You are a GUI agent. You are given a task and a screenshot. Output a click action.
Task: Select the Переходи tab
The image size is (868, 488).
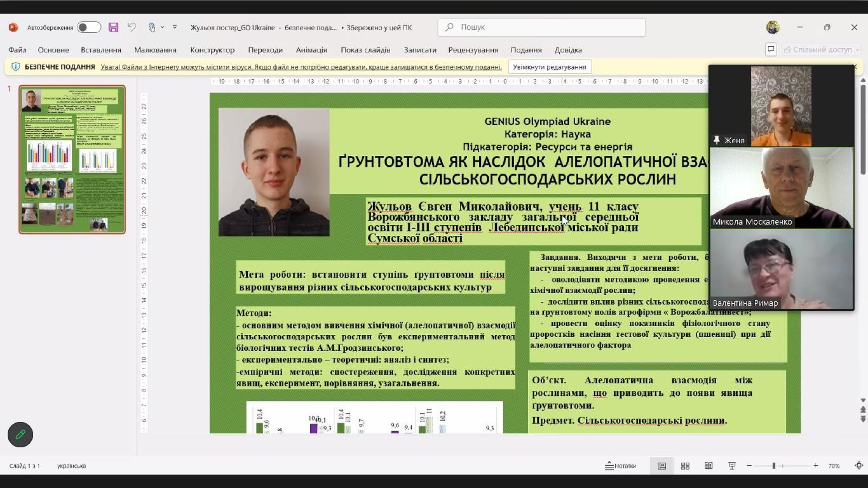[265, 50]
